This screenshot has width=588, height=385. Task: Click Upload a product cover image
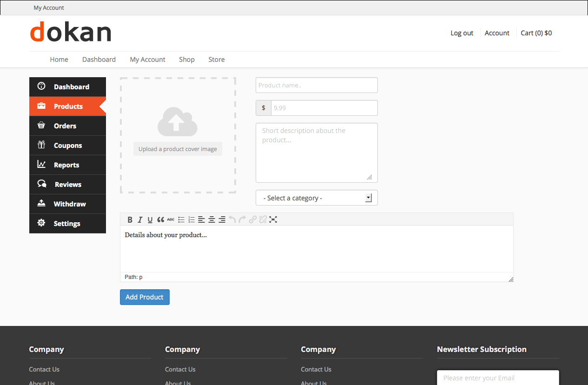click(178, 149)
